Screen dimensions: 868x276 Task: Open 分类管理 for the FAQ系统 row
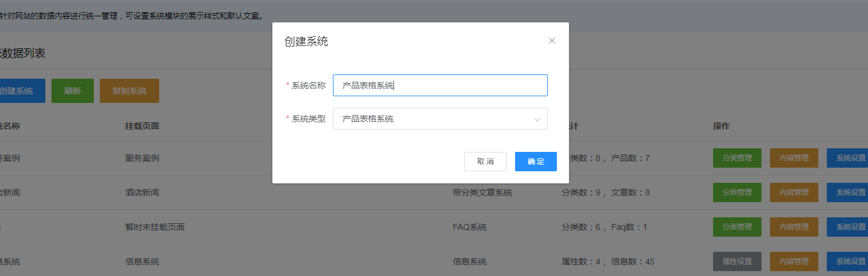coord(737,227)
